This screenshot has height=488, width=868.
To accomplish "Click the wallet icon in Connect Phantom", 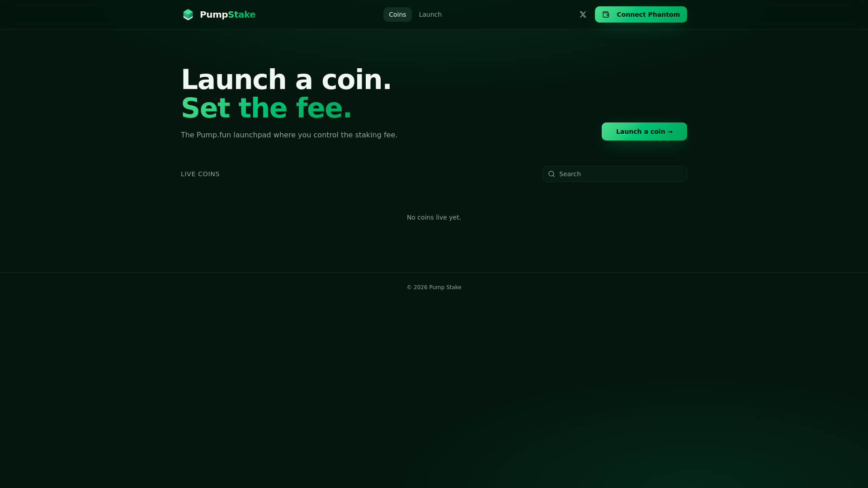I will click(x=606, y=14).
